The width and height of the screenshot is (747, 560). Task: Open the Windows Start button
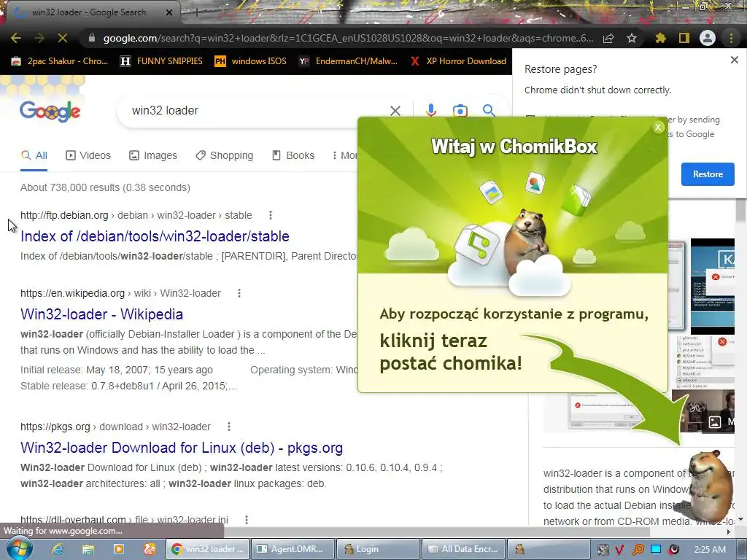click(x=18, y=549)
